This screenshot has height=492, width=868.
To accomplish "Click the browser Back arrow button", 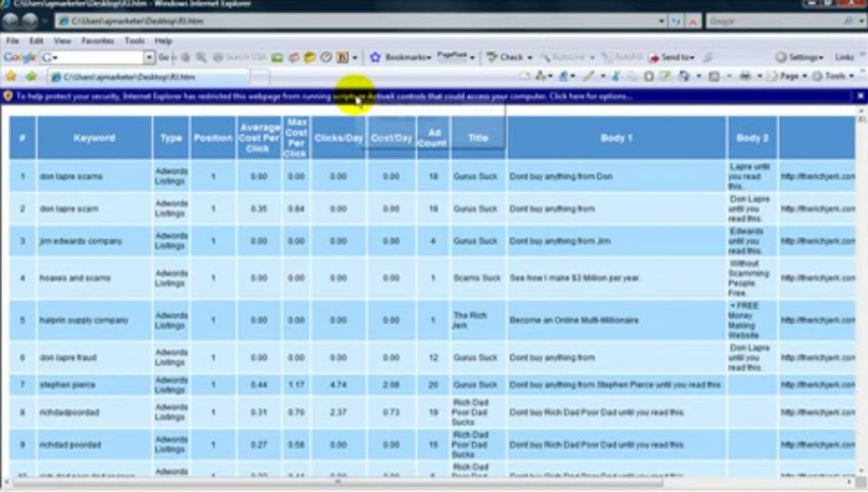I will (x=12, y=21).
